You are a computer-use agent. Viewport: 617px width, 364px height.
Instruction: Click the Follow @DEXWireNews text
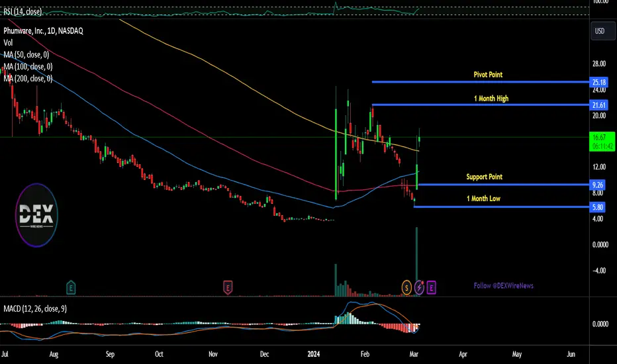point(503,286)
